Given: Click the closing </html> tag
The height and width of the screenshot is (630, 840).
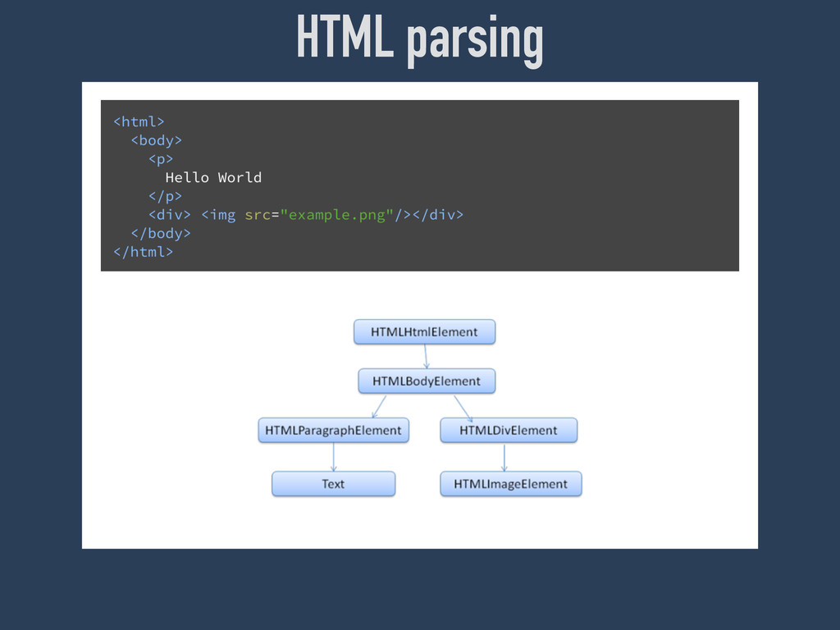Looking at the screenshot, I should 143,252.
